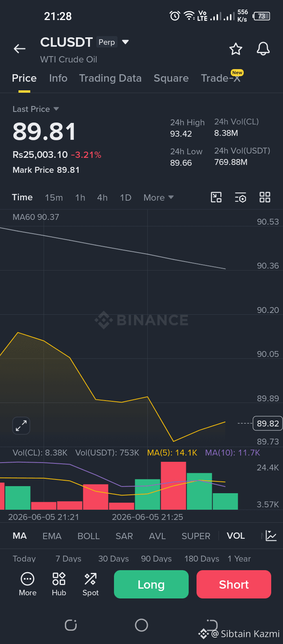This screenshot has height=644, width=283.
Task: Tap the large 89.81 last price
Action: point(44,132)
